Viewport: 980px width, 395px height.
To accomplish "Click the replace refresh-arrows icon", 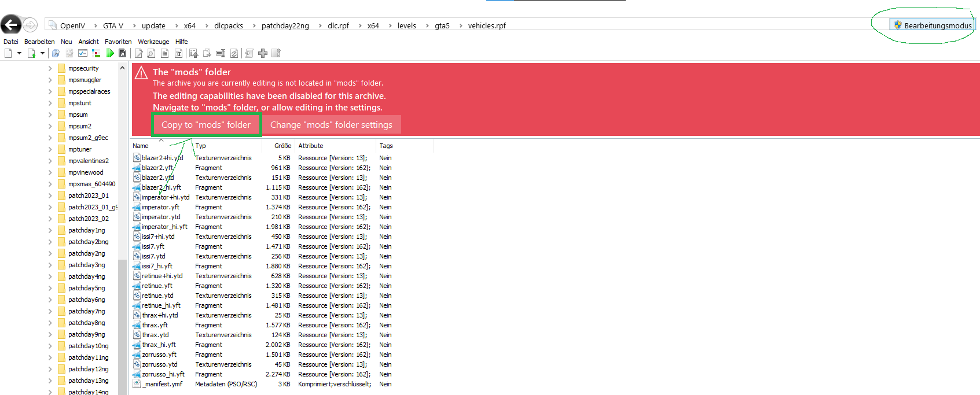I will click(234, 53).
